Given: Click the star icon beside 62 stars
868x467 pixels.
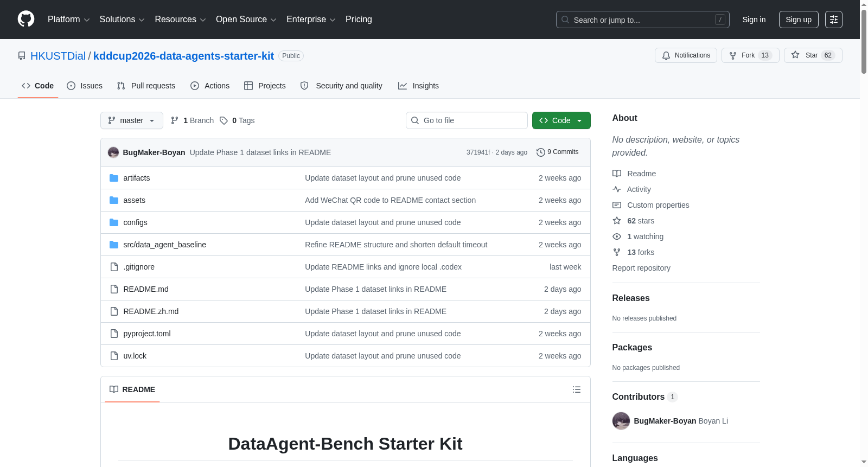Looking at the screenshot, I should tap(617, 221).
